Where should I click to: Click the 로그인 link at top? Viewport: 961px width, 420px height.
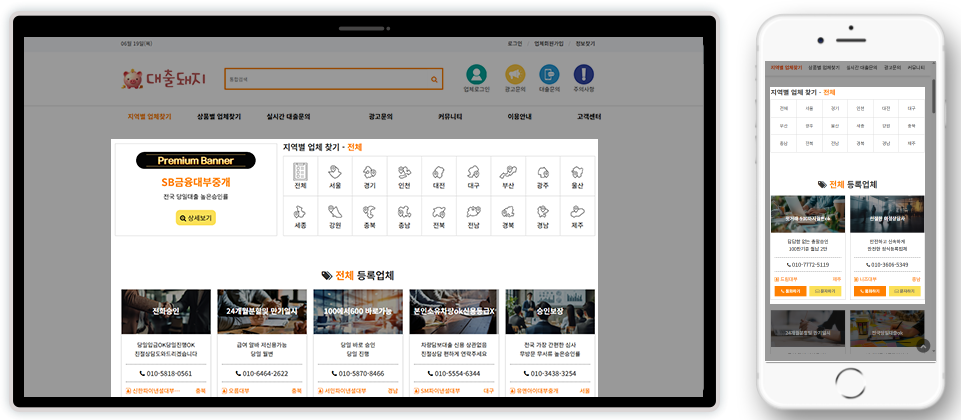515,44
